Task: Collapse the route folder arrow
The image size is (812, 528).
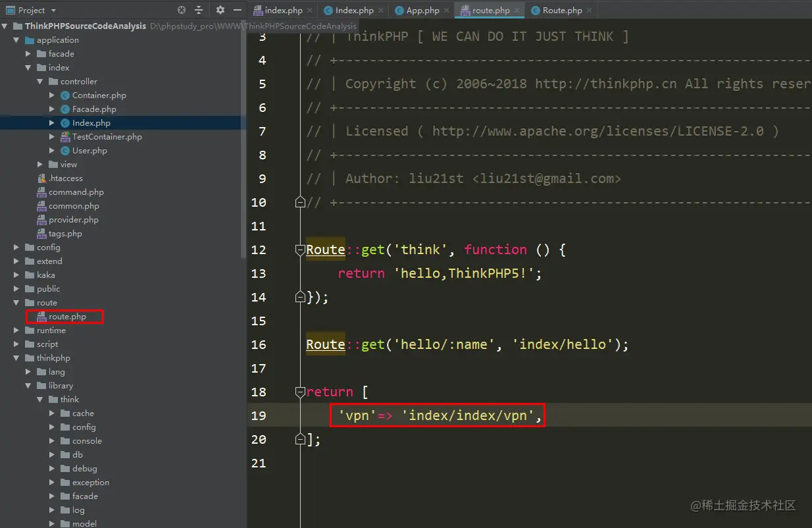Action: point(16,303)
